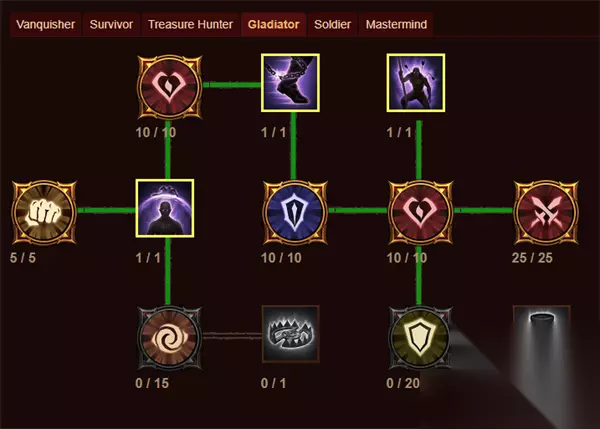The image size is (600, 429).
Task: Switch to the Treasure Hunter tab
Action: pyautogui.click(x=190, y=24)
